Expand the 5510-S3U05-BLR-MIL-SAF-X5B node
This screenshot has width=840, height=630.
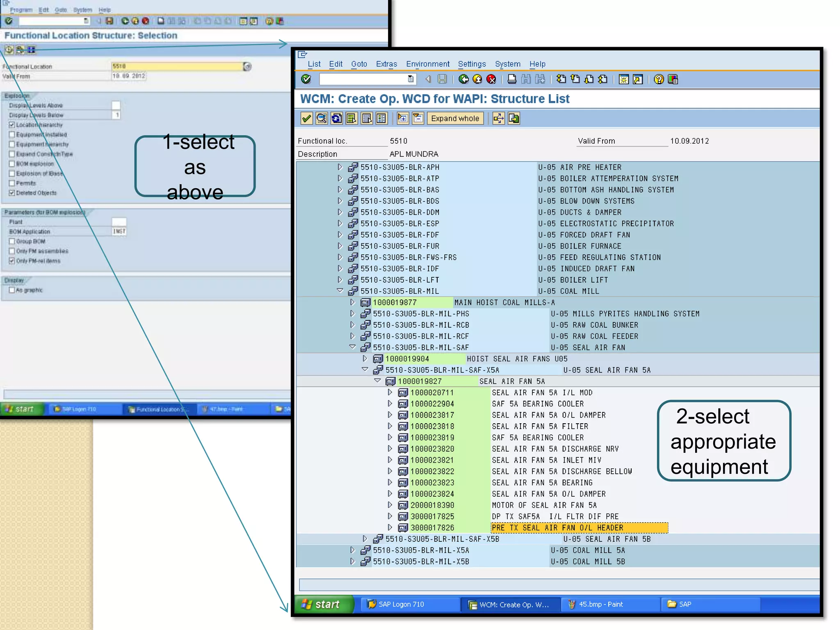click(x=365, y=539)
